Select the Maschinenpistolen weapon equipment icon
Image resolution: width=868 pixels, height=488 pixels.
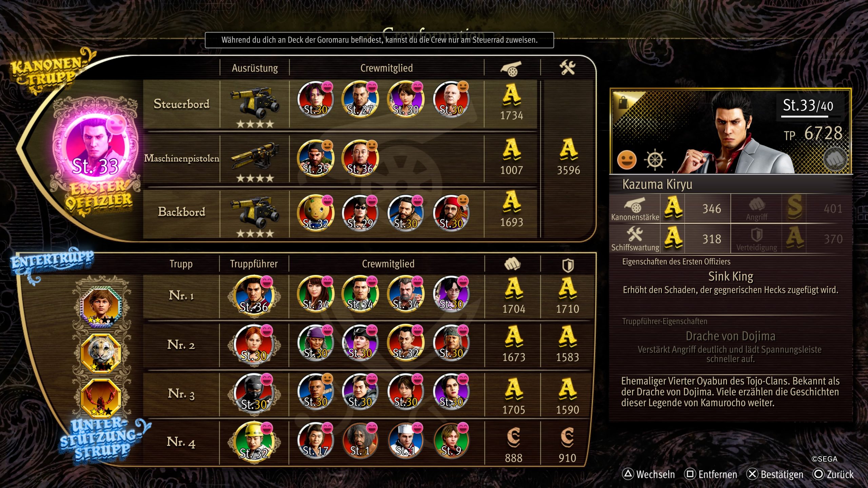pos(255,156)
